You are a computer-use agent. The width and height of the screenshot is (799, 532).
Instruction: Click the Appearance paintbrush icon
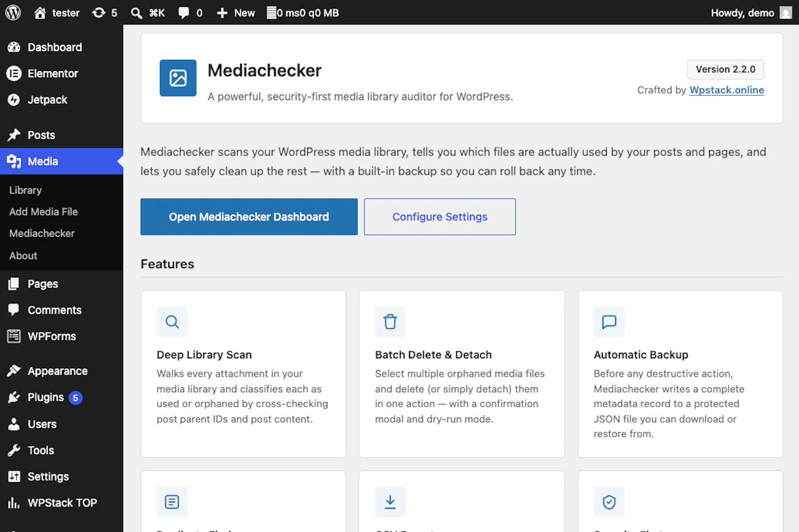click(14, 371)
